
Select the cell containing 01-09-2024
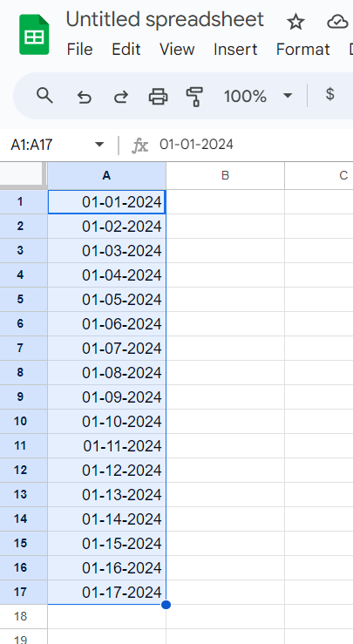pos(107,397)
